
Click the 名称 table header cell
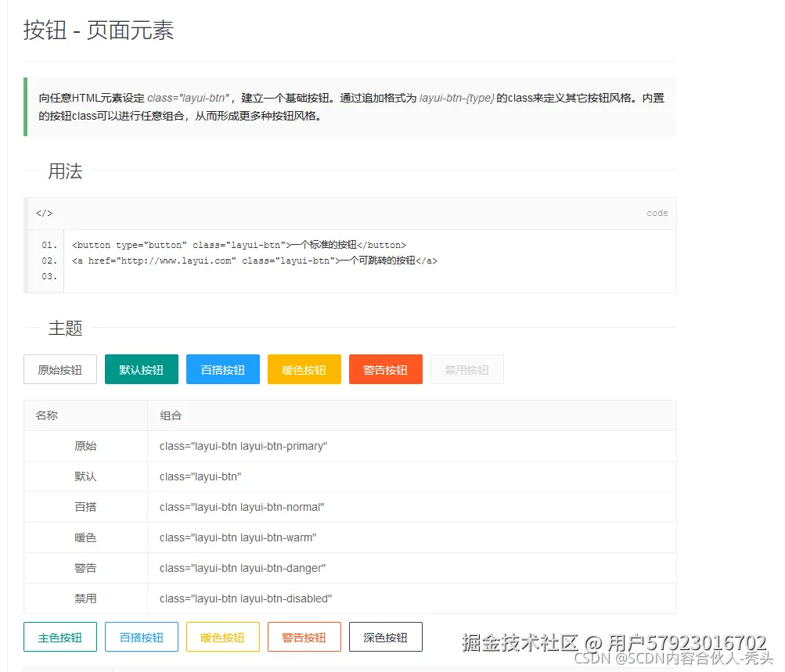(46, 415)
